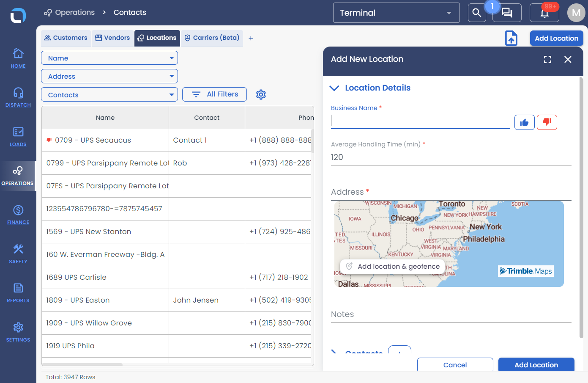588x383 pixels.
Task: Open table settings gear icon
Action: [261, 94]
